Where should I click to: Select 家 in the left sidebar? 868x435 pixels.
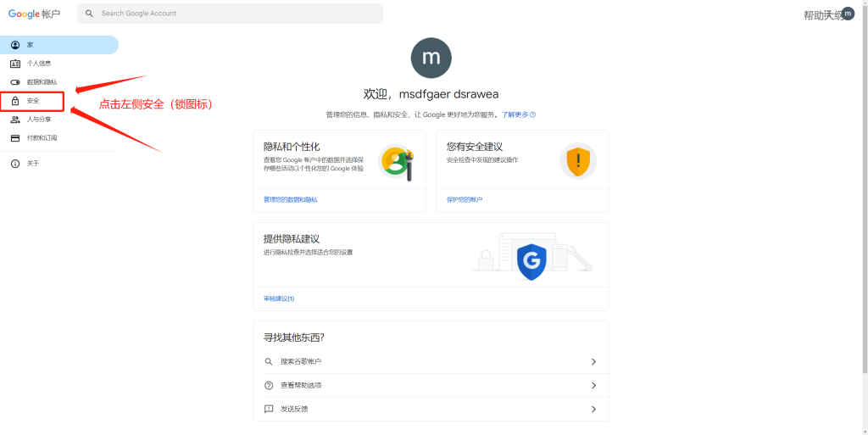pos(59,45)
